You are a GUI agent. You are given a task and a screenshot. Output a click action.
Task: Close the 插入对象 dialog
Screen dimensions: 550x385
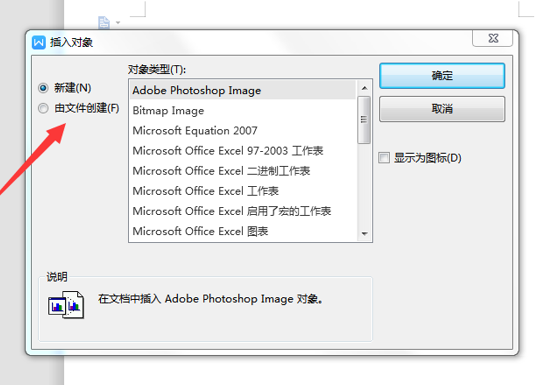tap(493, 38)
